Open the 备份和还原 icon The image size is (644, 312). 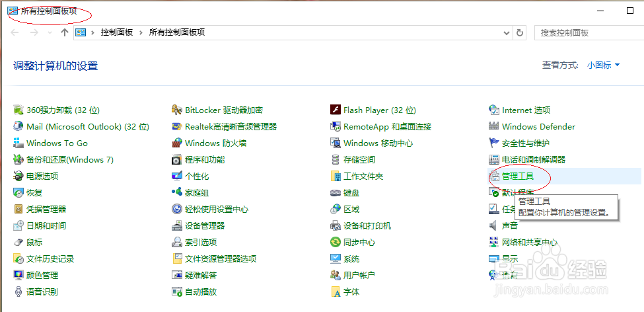point(18,159)
